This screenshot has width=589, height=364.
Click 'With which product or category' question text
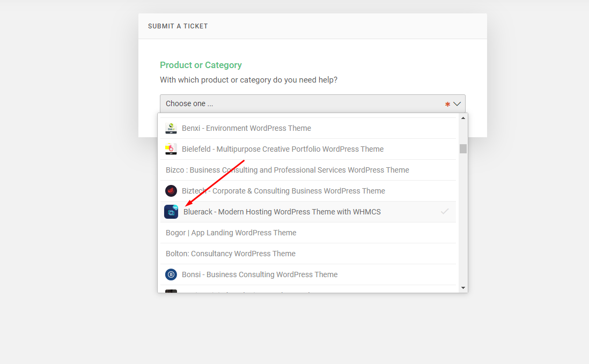click(249, 80)
